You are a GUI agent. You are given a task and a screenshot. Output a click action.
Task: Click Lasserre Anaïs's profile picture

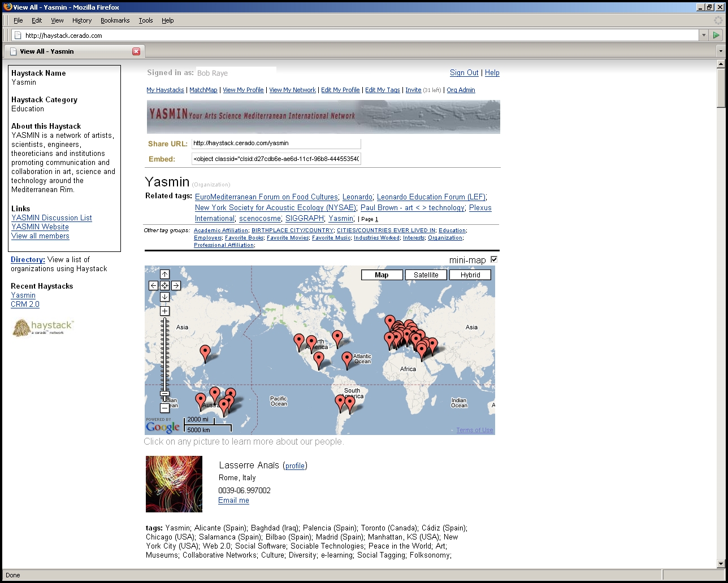[174, 484]
